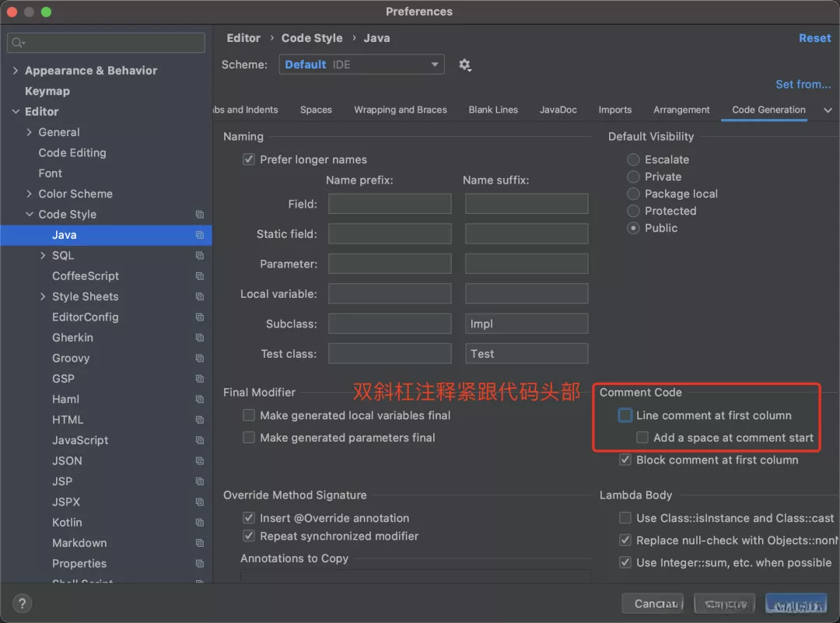The height and width of the screenshot is (623, 840).
Task: Click the copy icon beside JavaScript
Action: click(200, 440)
